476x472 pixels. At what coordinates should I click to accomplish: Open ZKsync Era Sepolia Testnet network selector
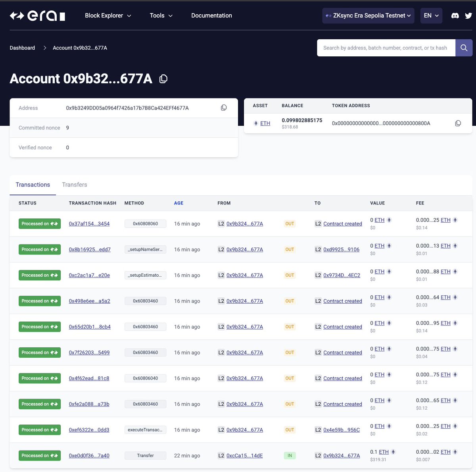(x=368, y=15)
